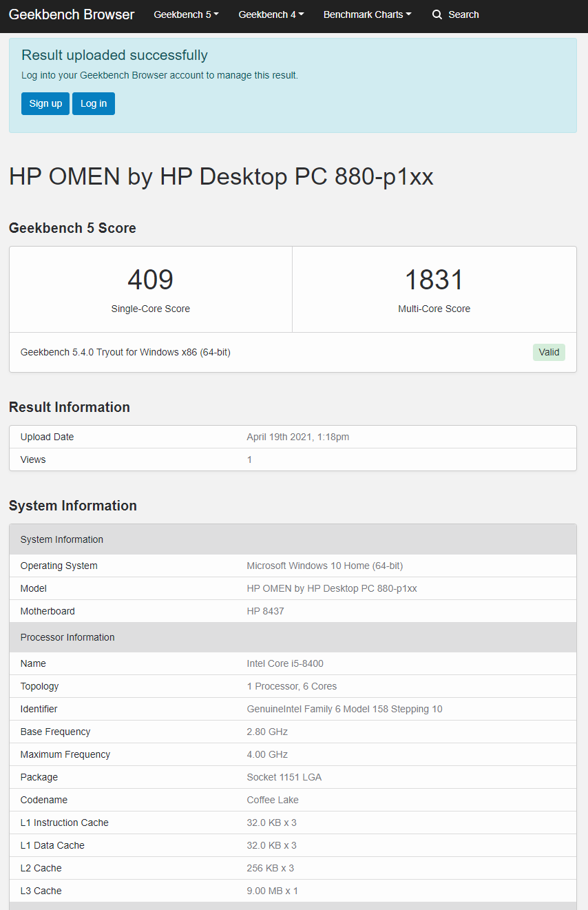
Task: Click the Model value in System Information
Action: (x=332, y=588)
